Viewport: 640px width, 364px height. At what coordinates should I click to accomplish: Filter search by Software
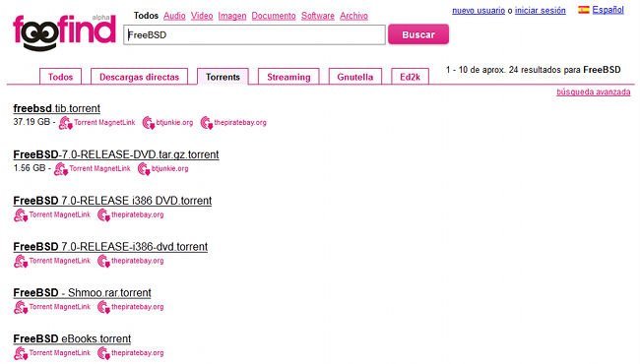pos(318,16)
